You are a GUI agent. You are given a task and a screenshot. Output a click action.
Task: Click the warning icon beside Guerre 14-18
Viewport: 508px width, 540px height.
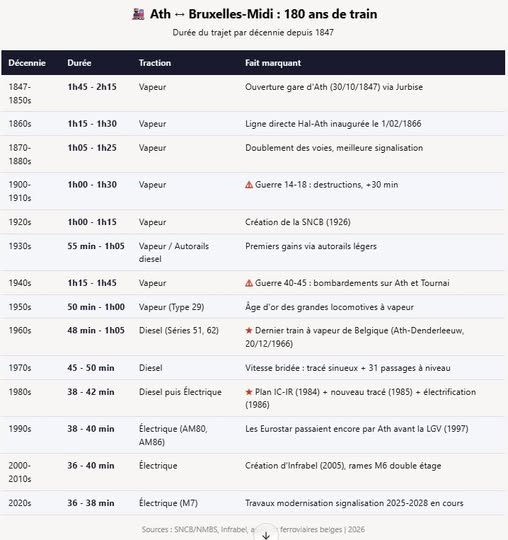tap(249, 185)
